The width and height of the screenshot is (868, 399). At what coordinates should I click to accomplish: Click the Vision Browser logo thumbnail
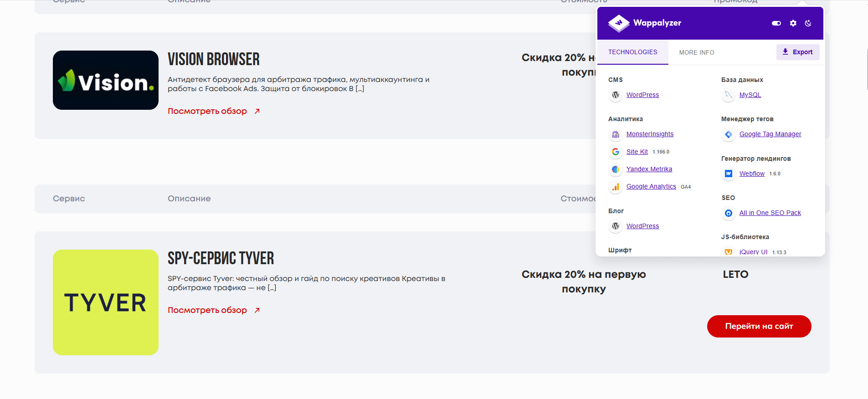click(106, 80)
